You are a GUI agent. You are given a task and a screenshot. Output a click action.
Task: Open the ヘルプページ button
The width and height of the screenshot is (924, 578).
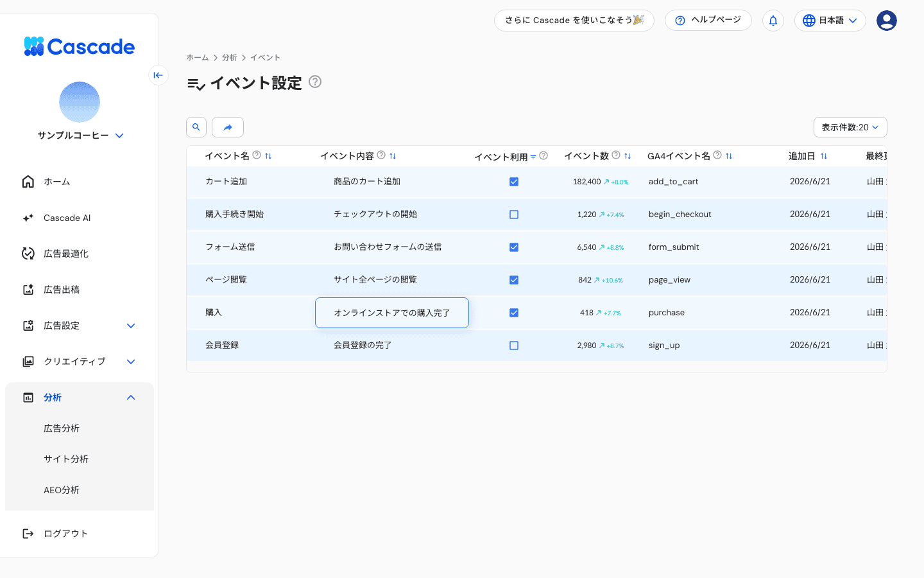pos(708,21)
